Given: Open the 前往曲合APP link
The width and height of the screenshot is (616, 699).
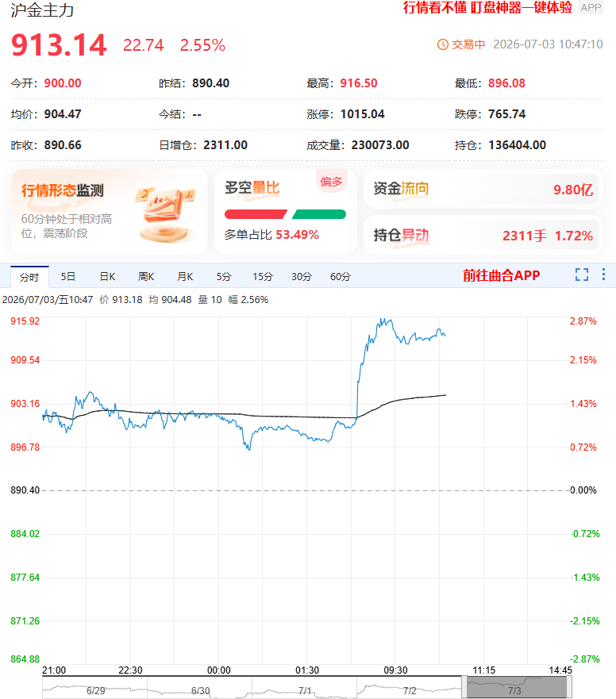Looking at the screenshot, I should click(502, 275).
